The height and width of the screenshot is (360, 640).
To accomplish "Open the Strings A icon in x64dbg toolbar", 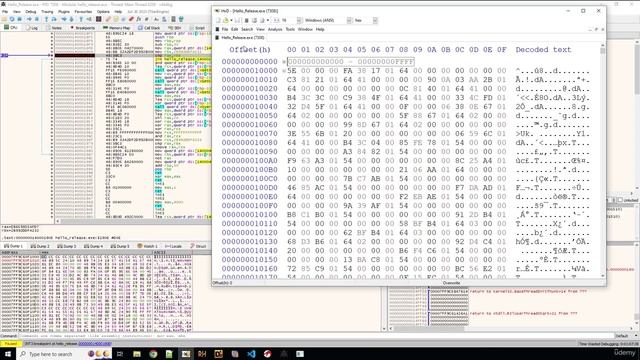I will click(156, 19).
